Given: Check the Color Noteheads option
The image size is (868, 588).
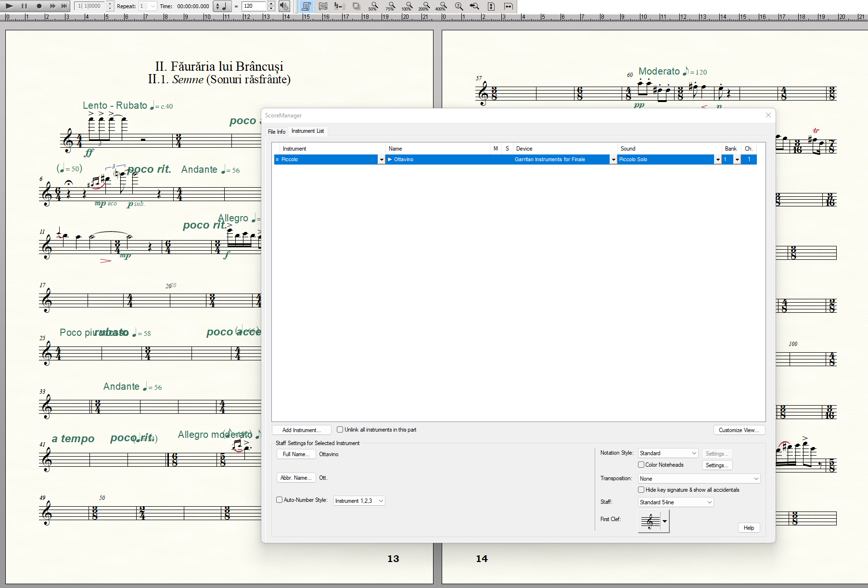Looking at the screenshot, I should point(641,465).
